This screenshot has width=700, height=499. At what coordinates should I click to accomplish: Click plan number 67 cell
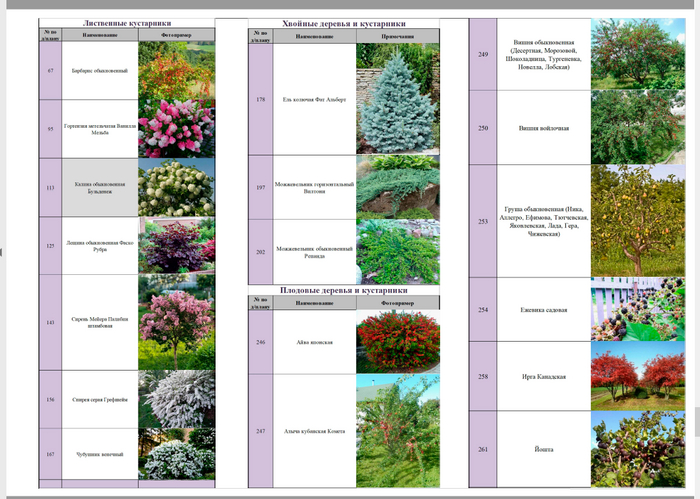pyautogui.click(x=50, y=71)
